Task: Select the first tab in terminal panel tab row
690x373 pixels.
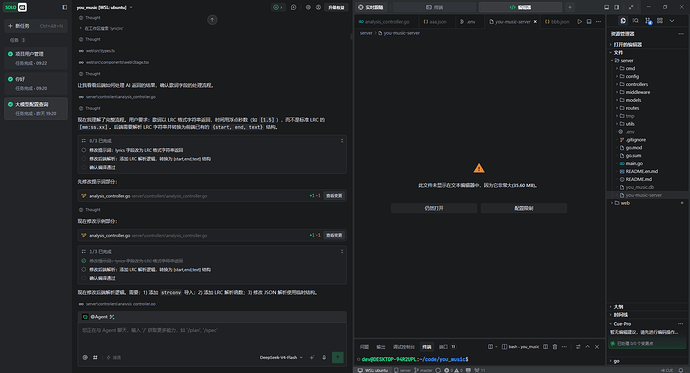Action: (x=364, y=347)
